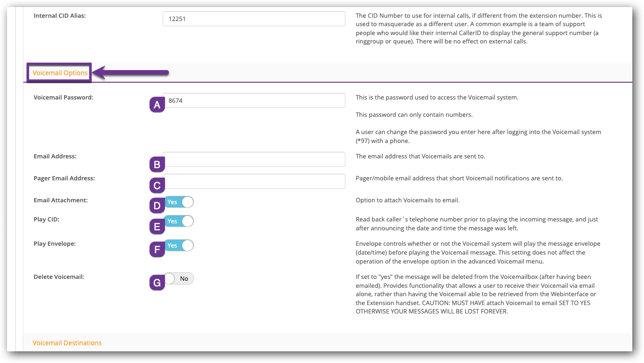
Task: Click the E badge next to Play CID
Action: (157, 226)
